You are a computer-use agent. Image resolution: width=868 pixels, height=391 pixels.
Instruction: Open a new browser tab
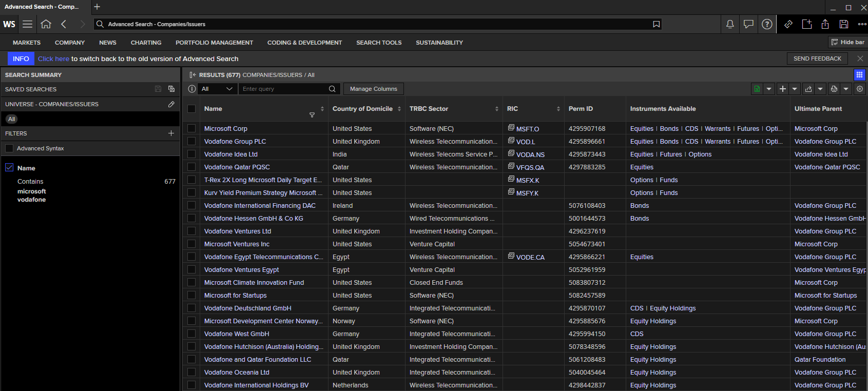point(97,7)
